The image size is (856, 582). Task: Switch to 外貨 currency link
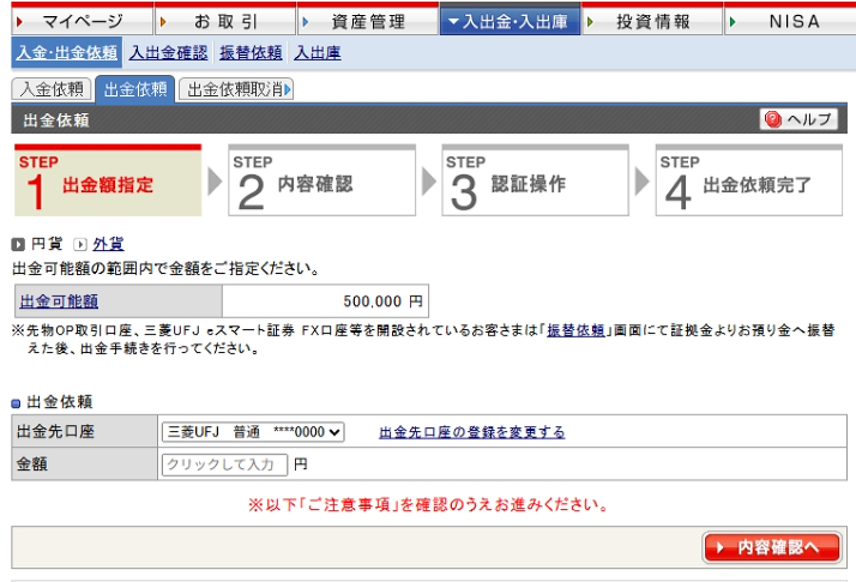pyautogui.click(x=108, y=244)
